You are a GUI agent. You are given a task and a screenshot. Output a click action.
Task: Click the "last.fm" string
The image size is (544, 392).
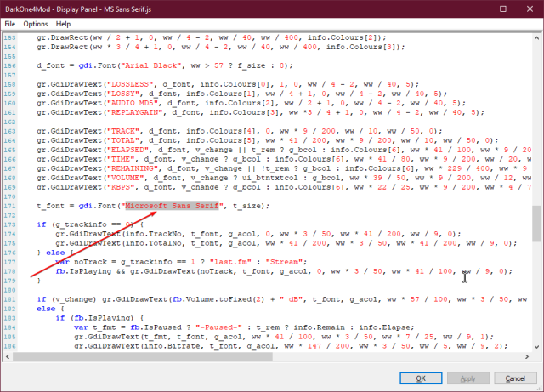coord(230,262)
